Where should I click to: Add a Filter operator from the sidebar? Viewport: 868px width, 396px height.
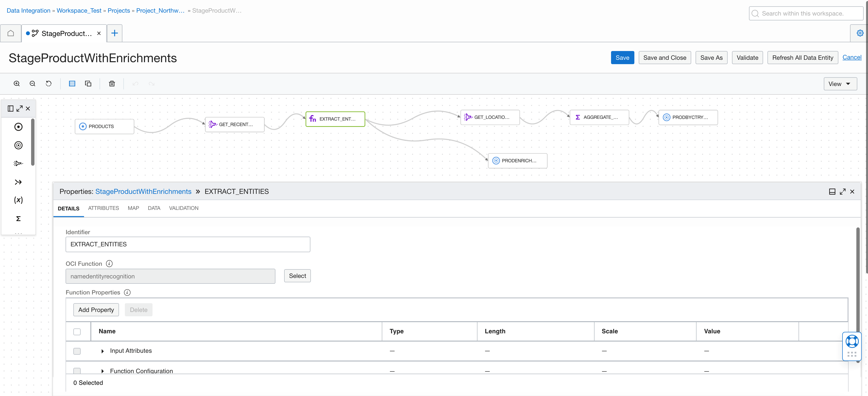click(18, 163)
